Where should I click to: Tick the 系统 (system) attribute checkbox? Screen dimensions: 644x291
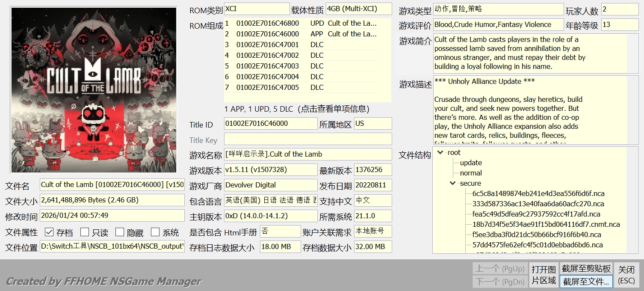[155, 232]
